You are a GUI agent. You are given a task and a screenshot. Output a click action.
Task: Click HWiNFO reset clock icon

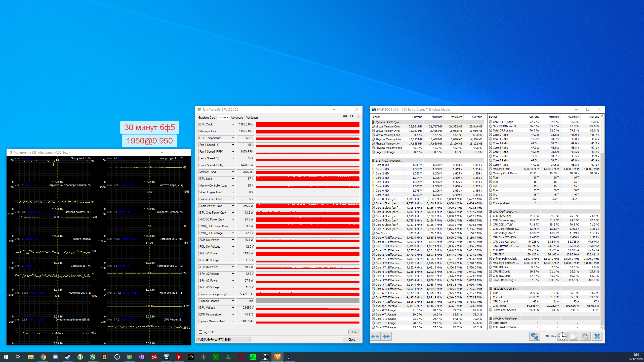[x=562, y=336]
